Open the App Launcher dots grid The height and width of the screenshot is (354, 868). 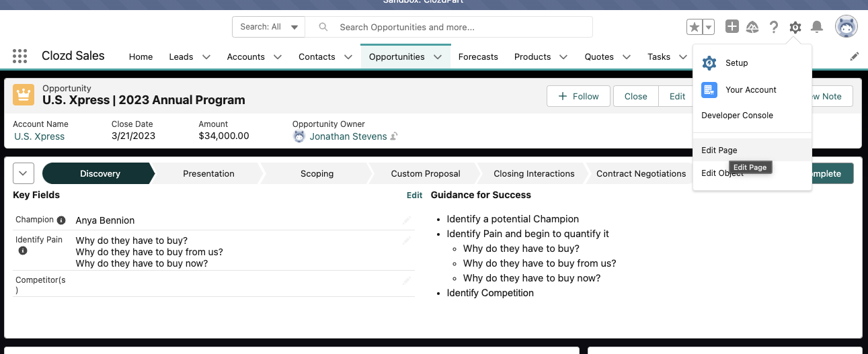pos(19,56)
